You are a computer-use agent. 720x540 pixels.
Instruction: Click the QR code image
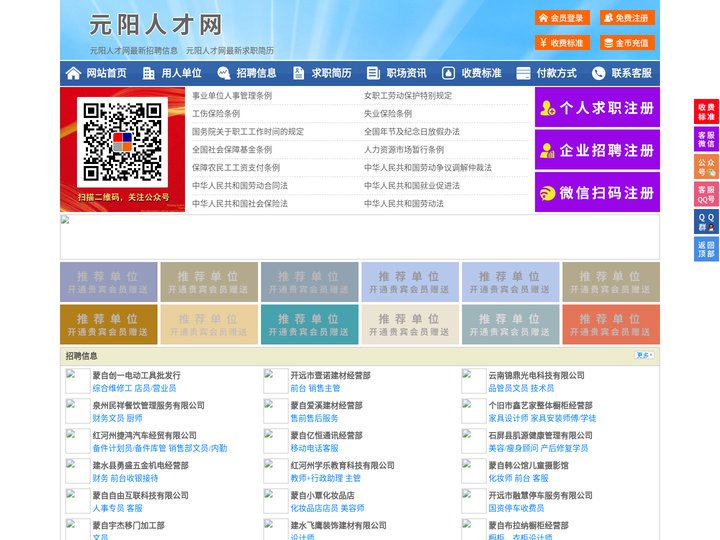[122, 142]
